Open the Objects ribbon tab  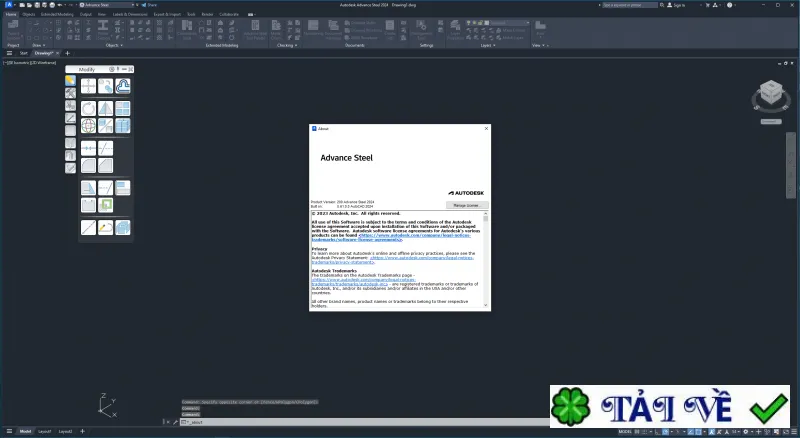point(29,14)
